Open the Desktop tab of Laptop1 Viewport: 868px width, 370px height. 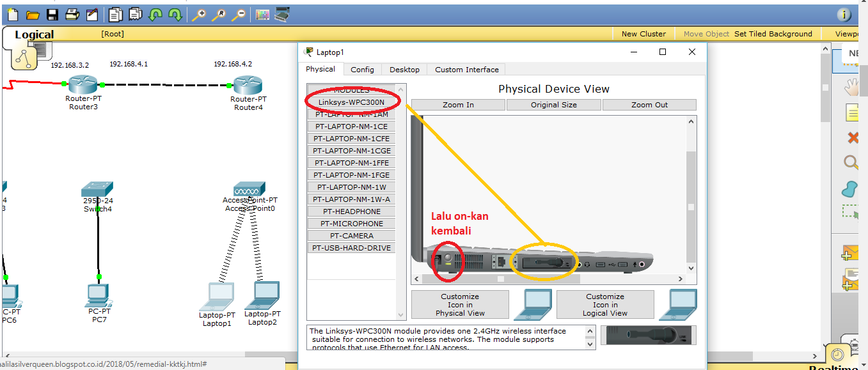point(404,69)
